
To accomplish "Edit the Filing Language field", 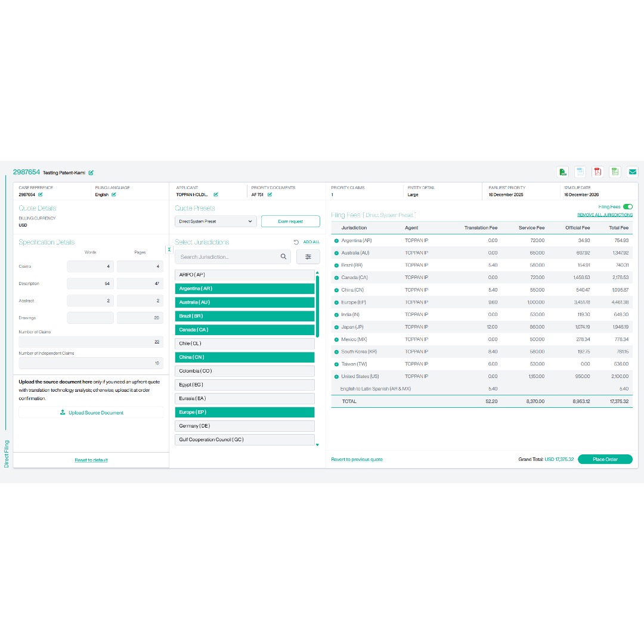I will click(x=113, y=194).
